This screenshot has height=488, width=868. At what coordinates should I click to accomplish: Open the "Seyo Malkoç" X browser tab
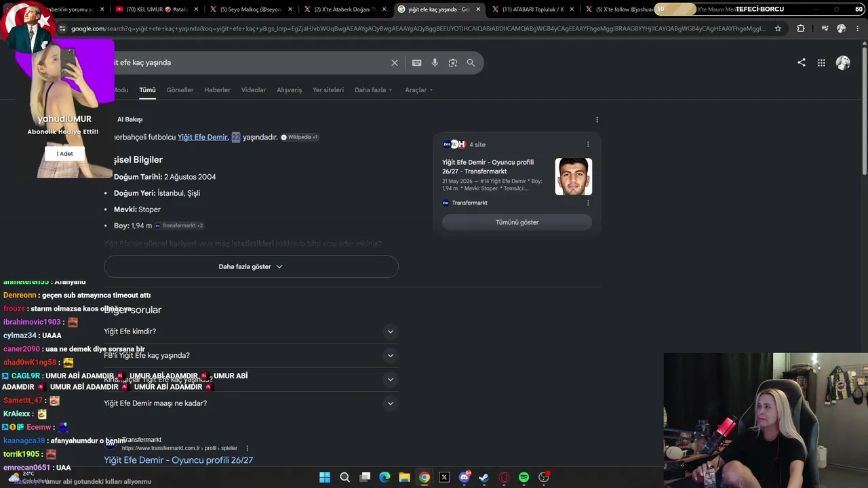(250, 9)
